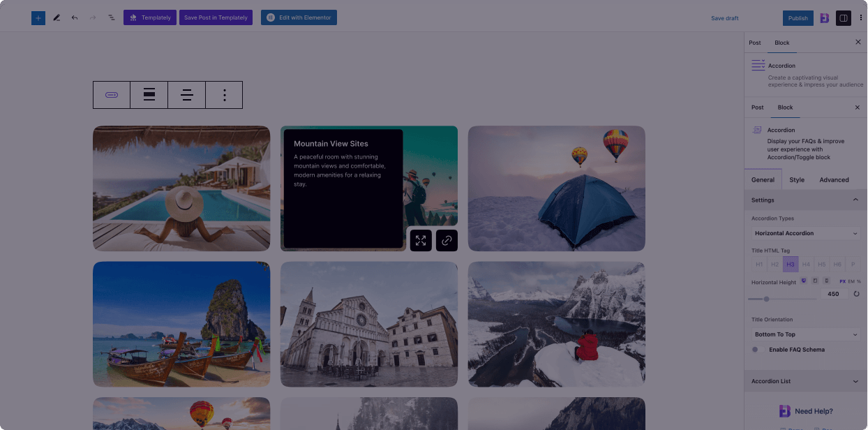The width and height of the screenshot is (868, 430).
Task: Open the Accordion Types dropdown
Action: (x=806, y=233)
